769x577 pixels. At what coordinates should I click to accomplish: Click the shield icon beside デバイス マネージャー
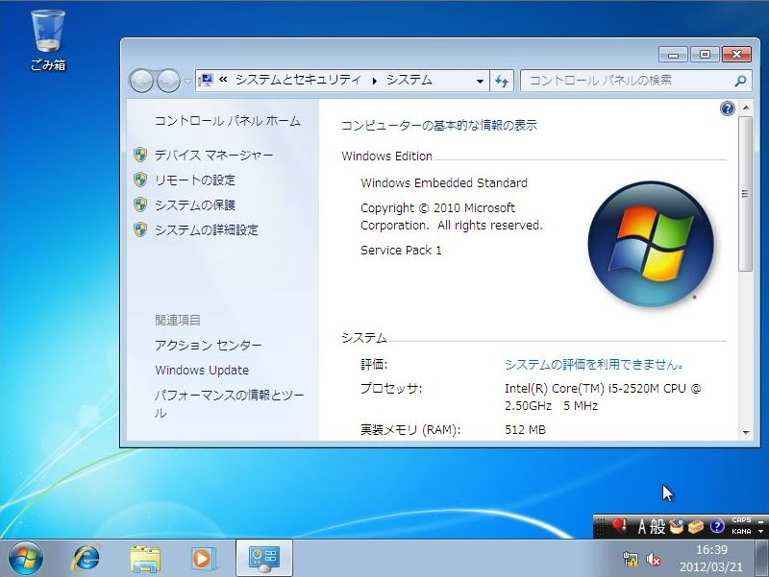(x=140, y=155)
